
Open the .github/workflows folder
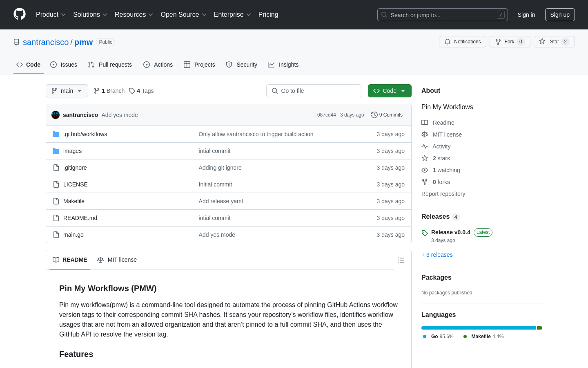click(85, 134)
